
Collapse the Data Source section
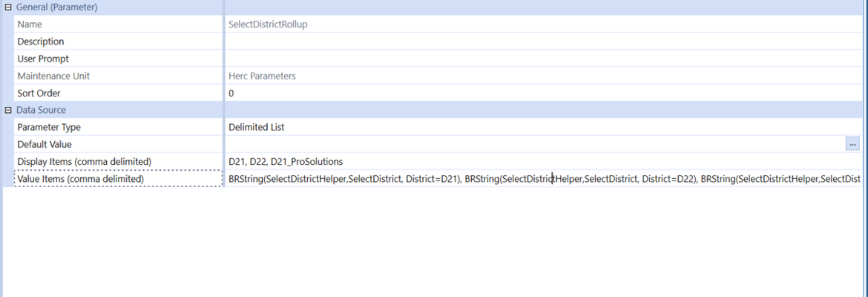tap(7, 111)
